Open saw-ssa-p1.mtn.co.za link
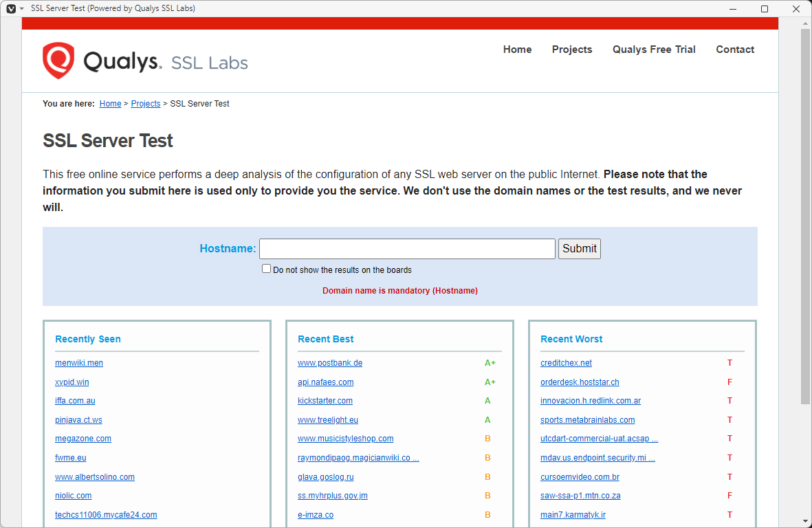Screen dimensions: 812x528 tap(580, 496)
